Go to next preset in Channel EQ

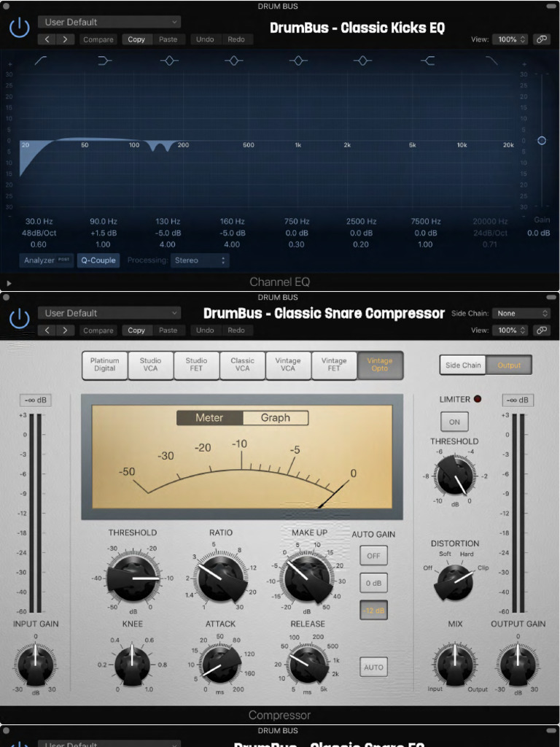click(65, 39)
